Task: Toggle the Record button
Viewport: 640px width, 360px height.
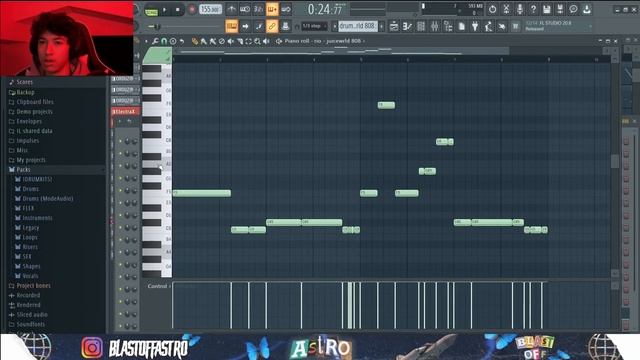Action: pos(192,9)
